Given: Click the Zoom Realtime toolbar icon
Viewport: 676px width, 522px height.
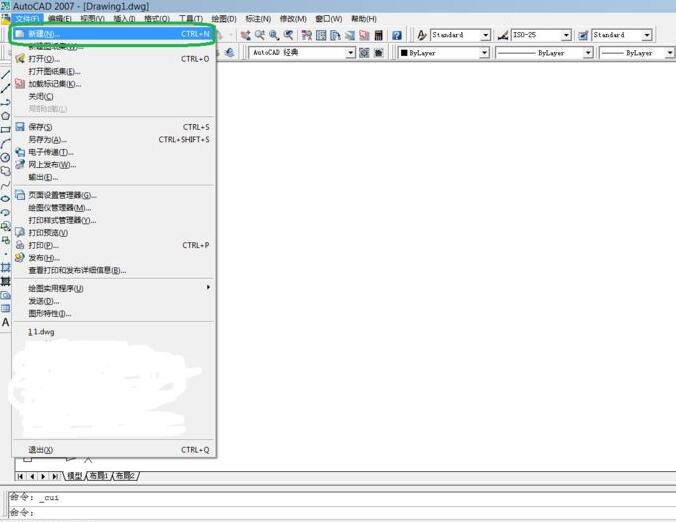Looking at the screenshot, I should point(260,35).
